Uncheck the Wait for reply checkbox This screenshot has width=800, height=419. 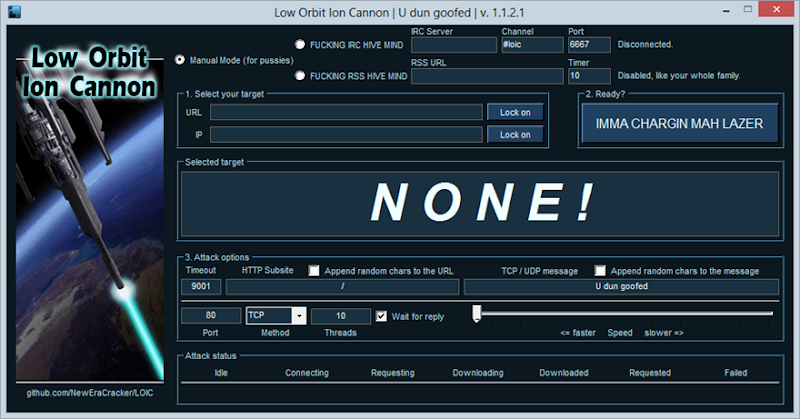point(381,316)
